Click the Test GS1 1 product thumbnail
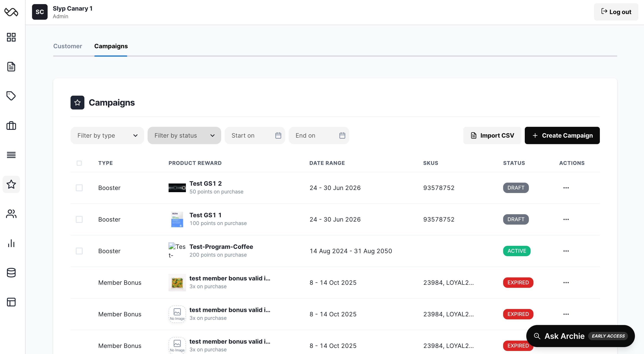Screen dimensions: 644x354 [177, 219]
